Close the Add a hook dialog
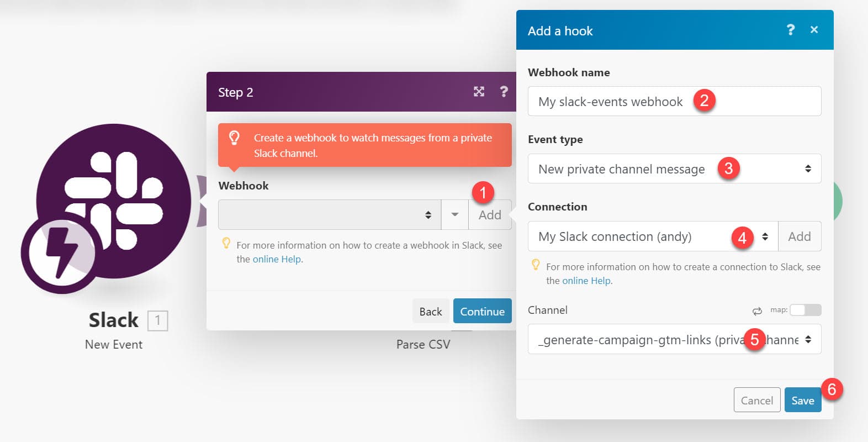The image size is (868, 442). (x=814, y=30)
